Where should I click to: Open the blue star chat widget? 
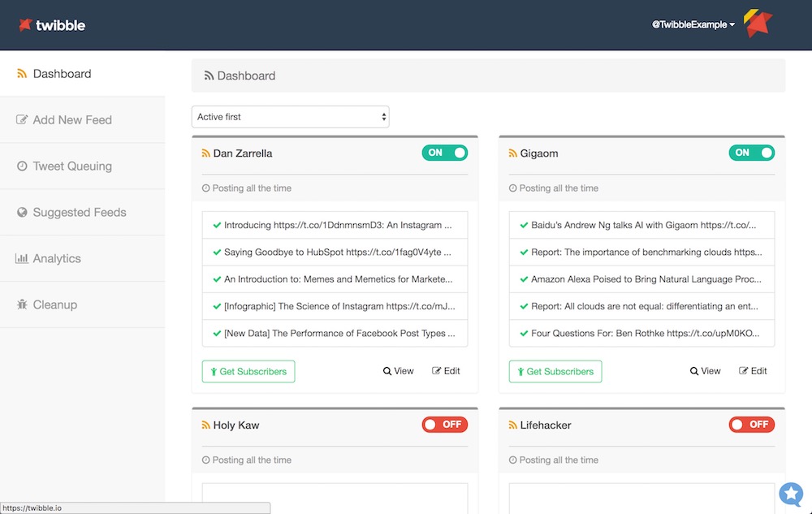pyautogui.click(x=791, y=494)
